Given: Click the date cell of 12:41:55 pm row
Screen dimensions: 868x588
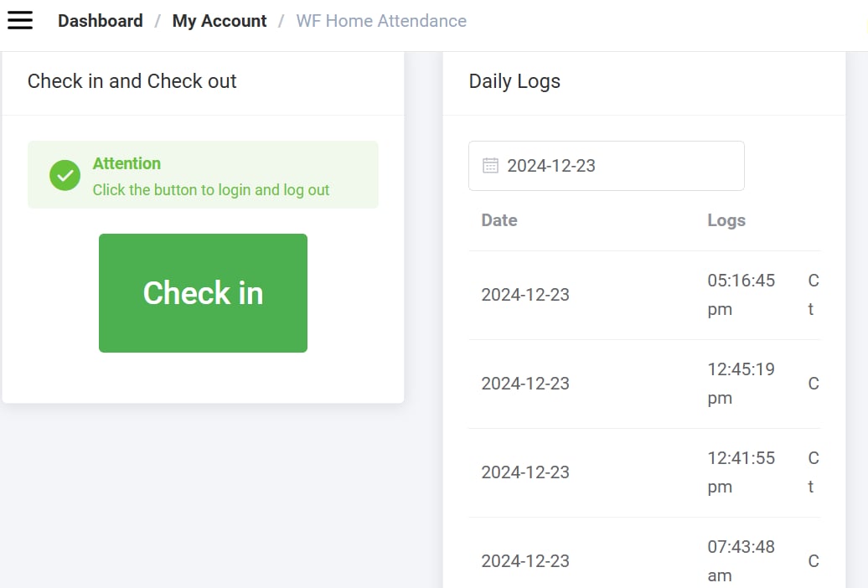Looking at the screenshot, I should [525, 472].
